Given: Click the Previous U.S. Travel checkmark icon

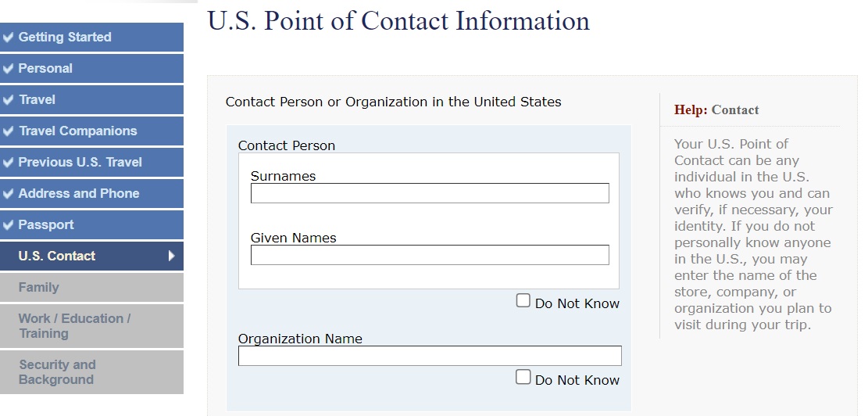Looking at the screenshot, I should pos(9,162).
